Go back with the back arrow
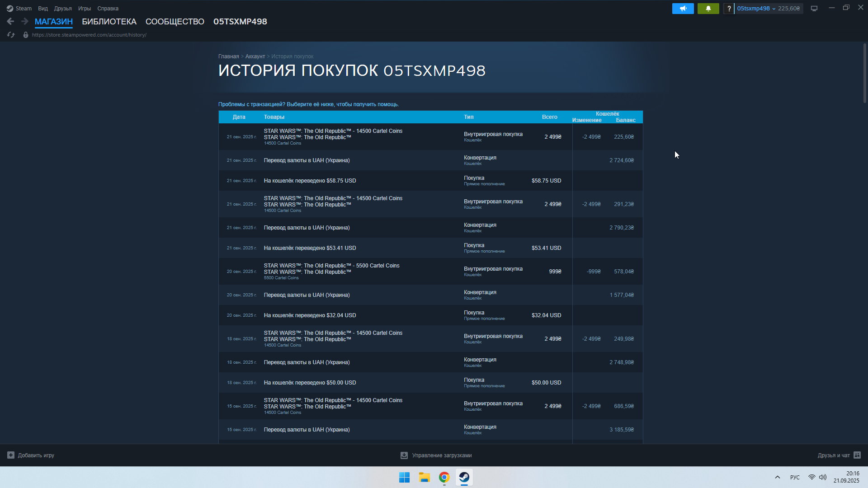Screen dimensions: 868x488 tap(10, 21)
